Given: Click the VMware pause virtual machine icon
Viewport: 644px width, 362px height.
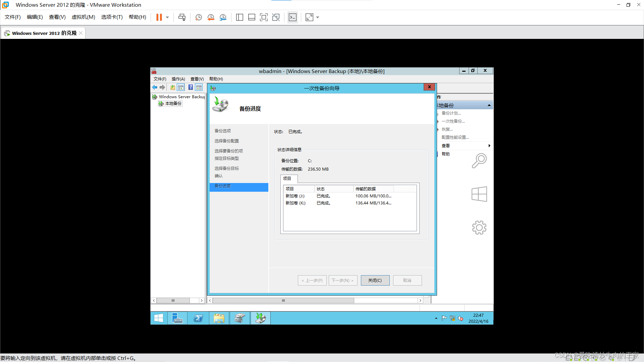Looking at the screenshot, I should tap(159, 17).
